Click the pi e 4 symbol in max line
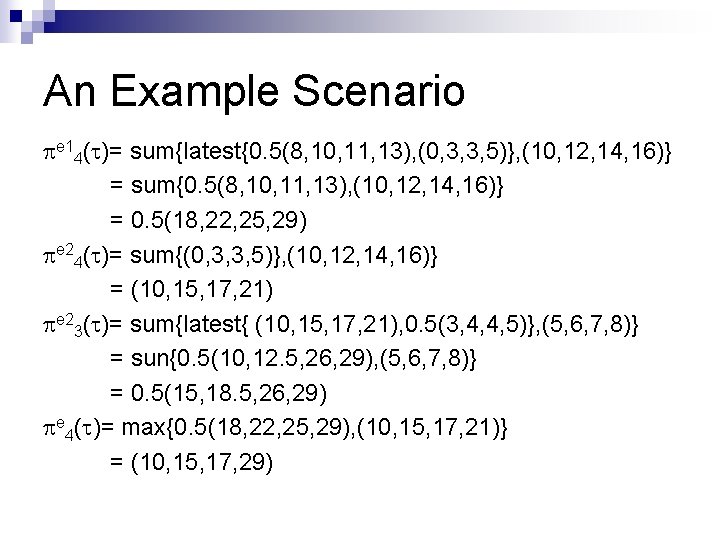The height and width of the screenshot is (540, 720). point(58,429)
